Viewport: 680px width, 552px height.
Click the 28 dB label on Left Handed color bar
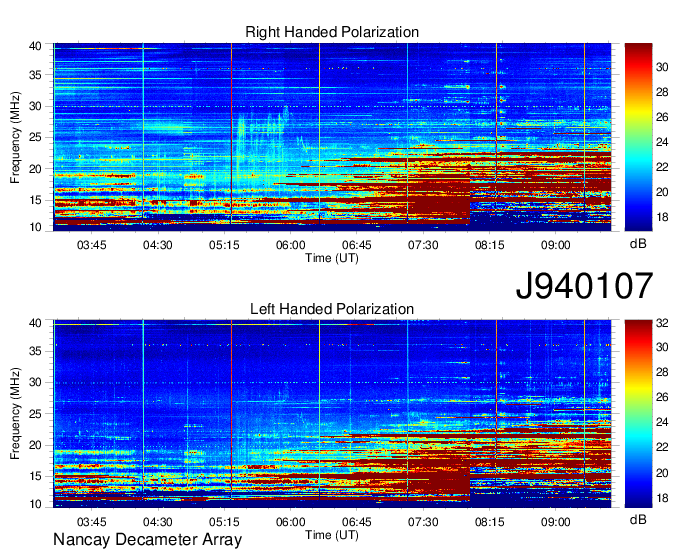pyautogui.click(x=662, y=372)
